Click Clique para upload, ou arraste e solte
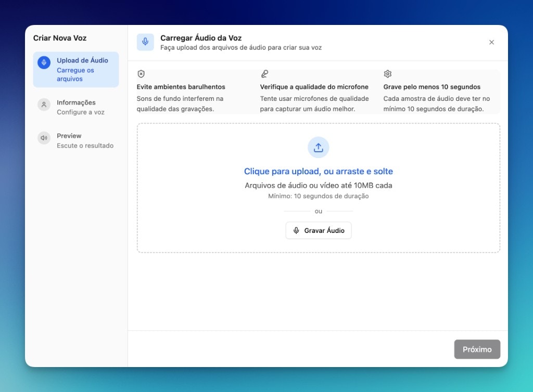The height and width of the screenshot is (392, 533). 318,171
